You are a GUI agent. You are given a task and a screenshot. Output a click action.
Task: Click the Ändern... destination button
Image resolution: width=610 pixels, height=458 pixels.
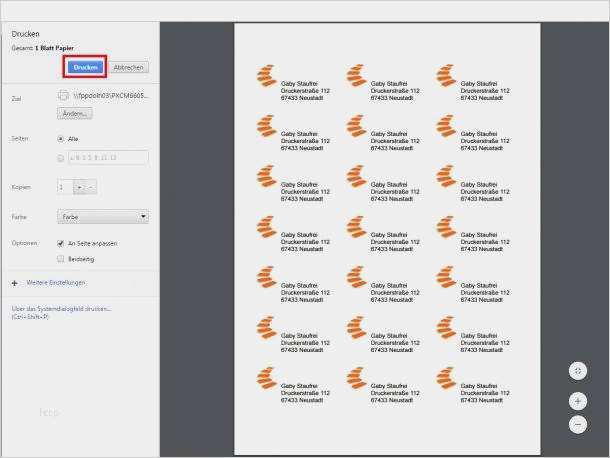pos(74,114)
